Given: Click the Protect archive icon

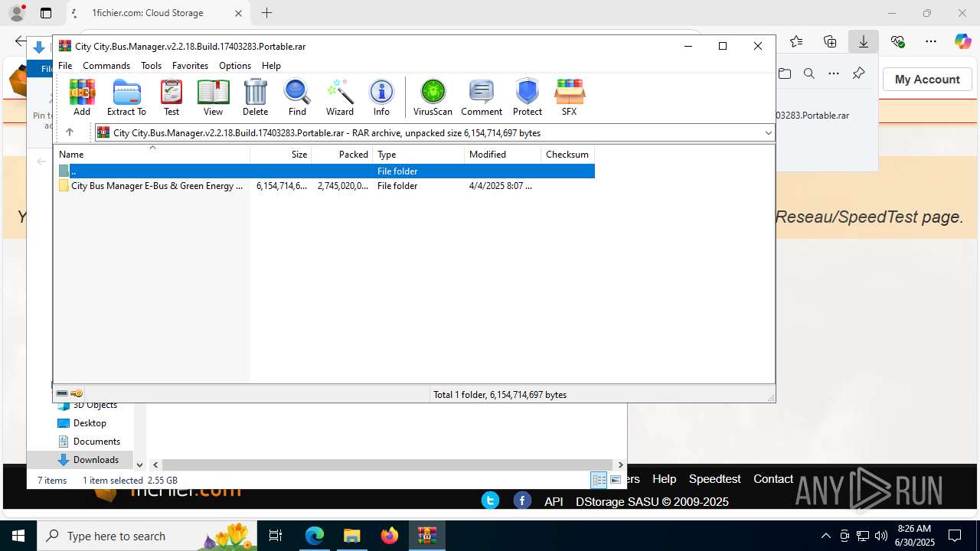Looking at the screenshot, I should pyautogui.click(x=528, y=97).
